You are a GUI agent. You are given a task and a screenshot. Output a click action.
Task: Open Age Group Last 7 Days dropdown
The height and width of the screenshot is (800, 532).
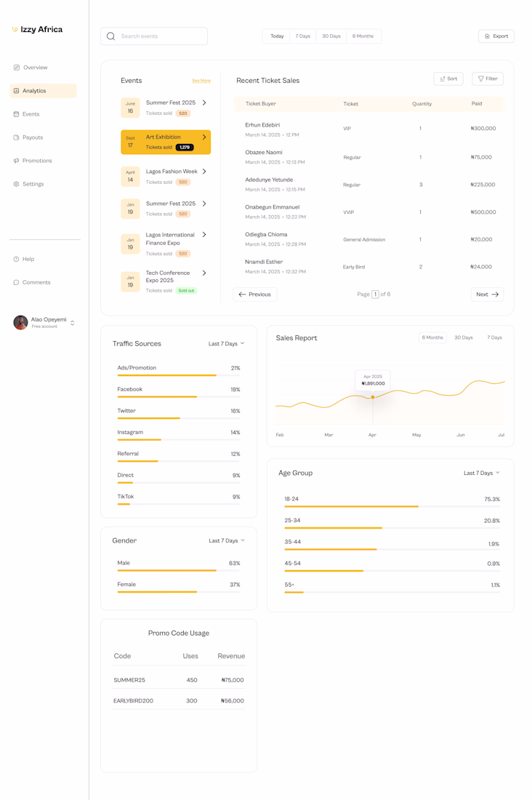coord(482,473)
